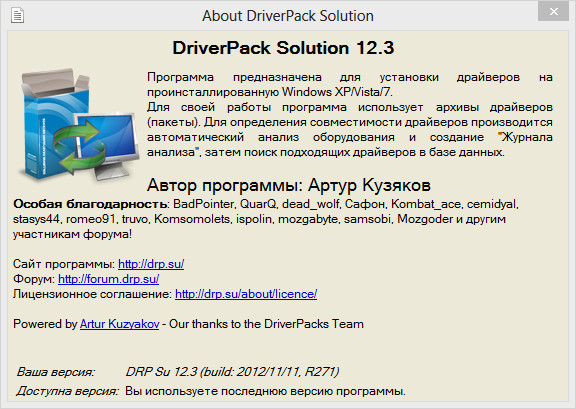Image resolution: width=576 pixels, height=409 pixels.
Task: Click the 'Автор программы: Артур Кузяков' text
Action: [x=288, y=185]
